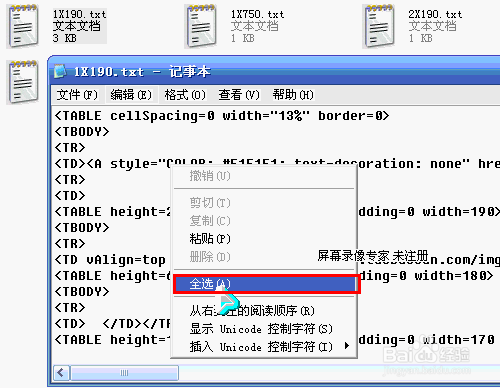
Task: Expand 插入 Unicode 控制字符(I) submenu
Action: [264, 347]
